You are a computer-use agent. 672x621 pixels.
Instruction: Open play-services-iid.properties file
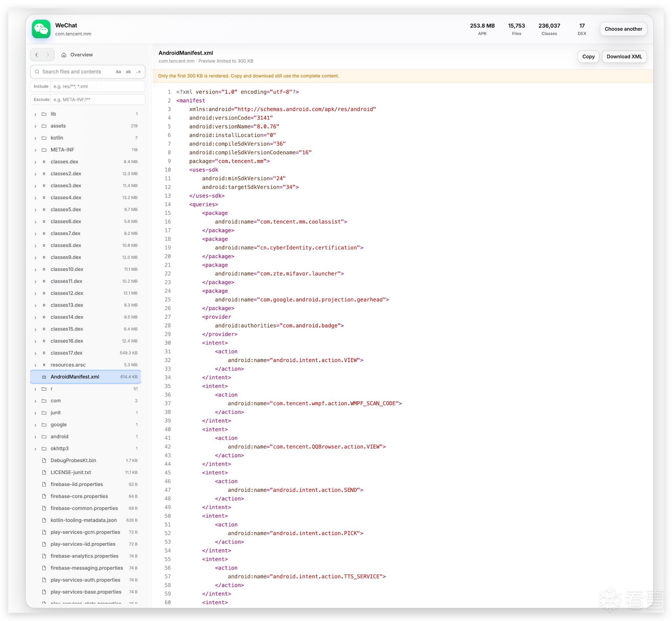pyautogui.click(x=86, y=544)
